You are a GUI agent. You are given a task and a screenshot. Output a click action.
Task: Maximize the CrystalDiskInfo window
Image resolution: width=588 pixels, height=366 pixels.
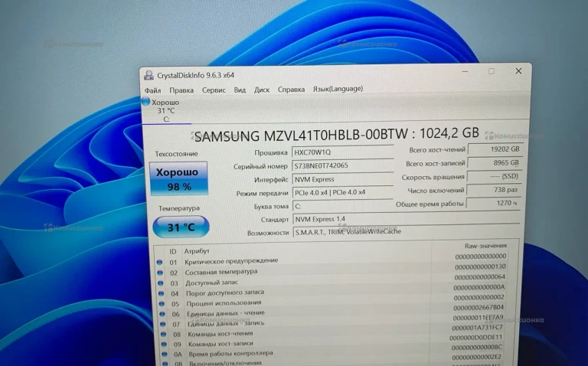click(492, 71)
